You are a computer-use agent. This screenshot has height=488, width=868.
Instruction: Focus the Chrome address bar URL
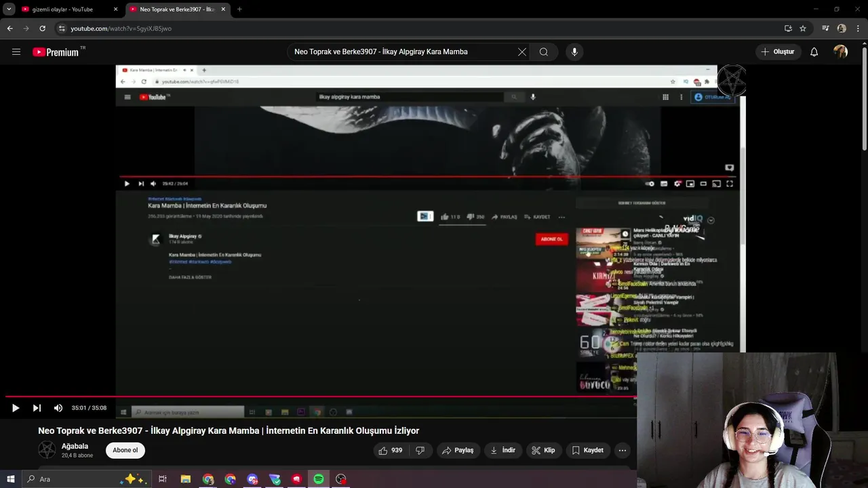click(x=121, y=28)
